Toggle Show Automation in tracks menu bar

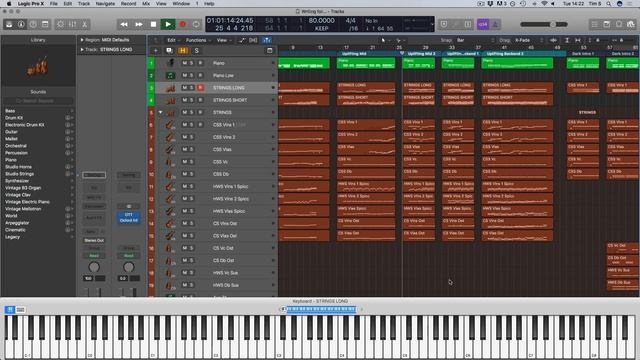point(242,40)
